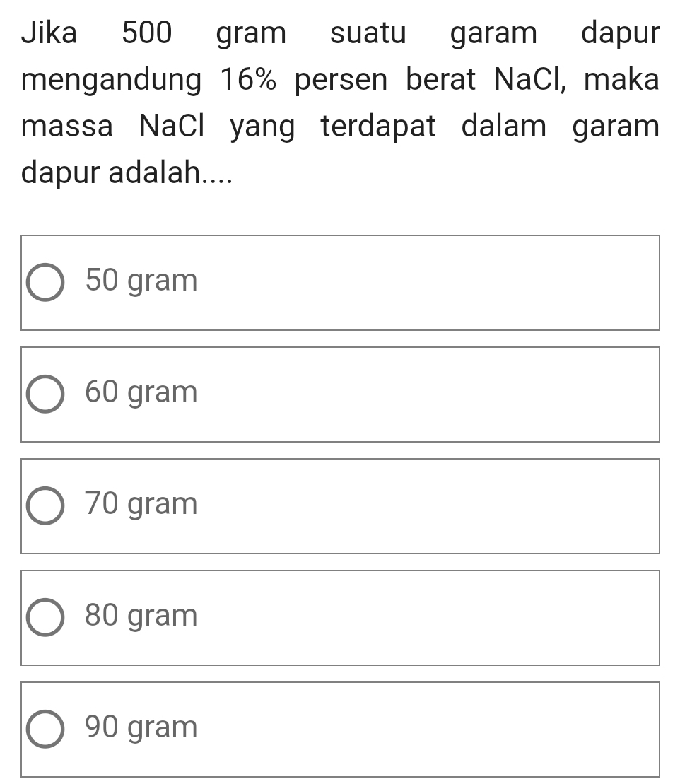Click the 90 gram label text

coord(141,727)
